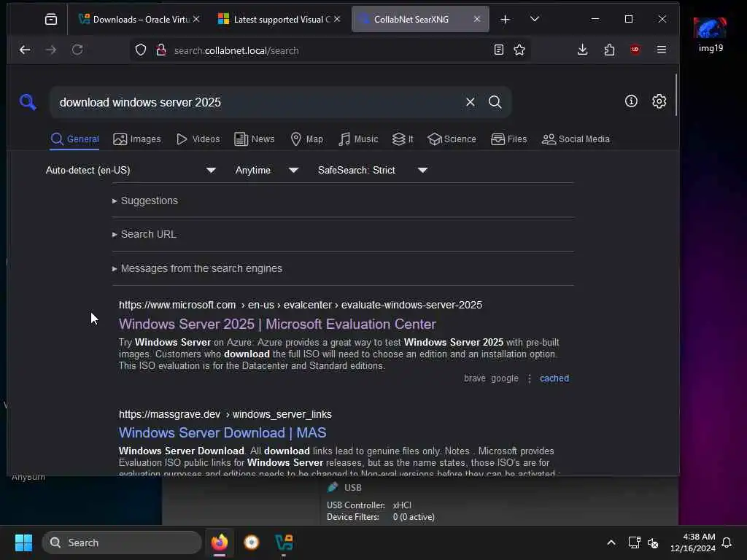The height and width of the screenshot is (560, 747).
Task: Switch to Latest supported Visual C tab
Action: (275, 19)
